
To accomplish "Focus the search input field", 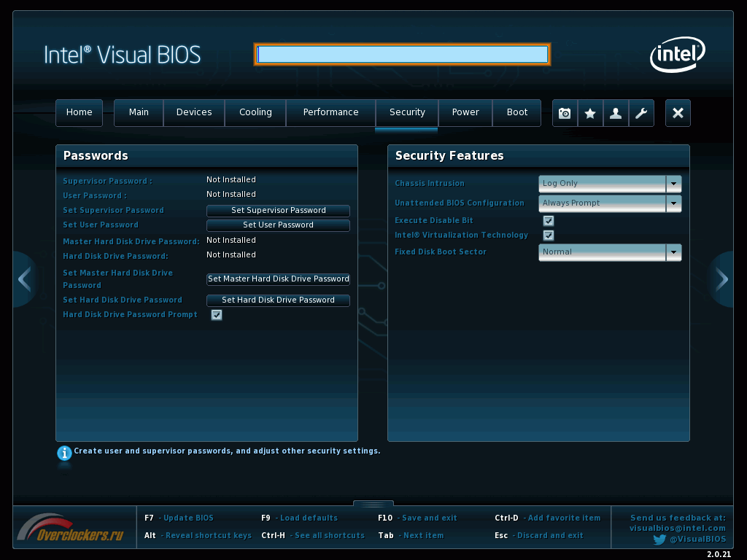I will coord(403,54).
